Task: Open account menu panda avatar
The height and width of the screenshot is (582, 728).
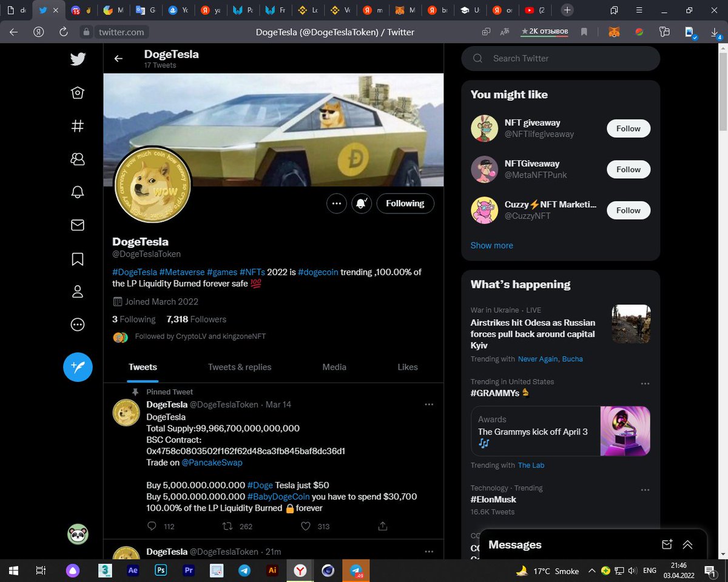Action: tap(78, 534)
